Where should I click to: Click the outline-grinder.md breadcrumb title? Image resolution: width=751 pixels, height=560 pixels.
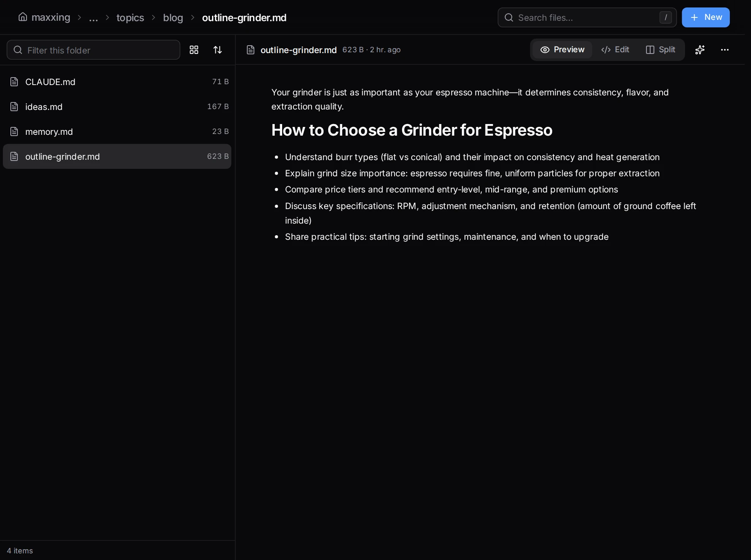tap(244, 17)
